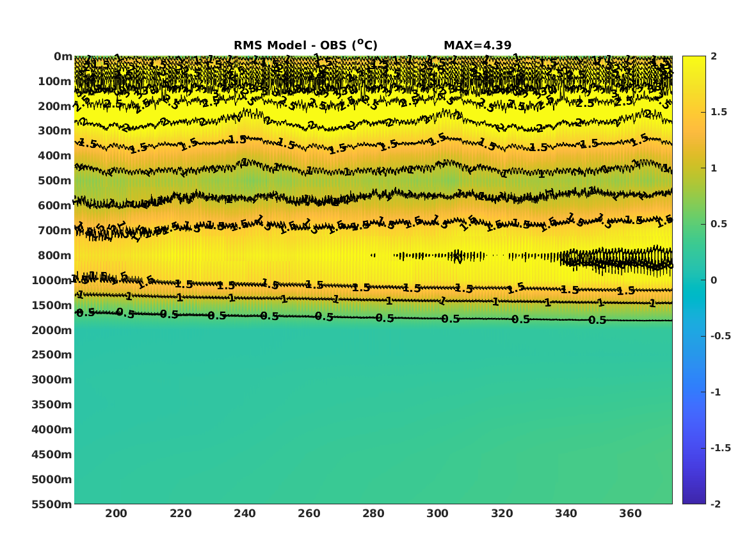
Task: Click the colorbar tick label '1'
Action: (x=714, y=168)
